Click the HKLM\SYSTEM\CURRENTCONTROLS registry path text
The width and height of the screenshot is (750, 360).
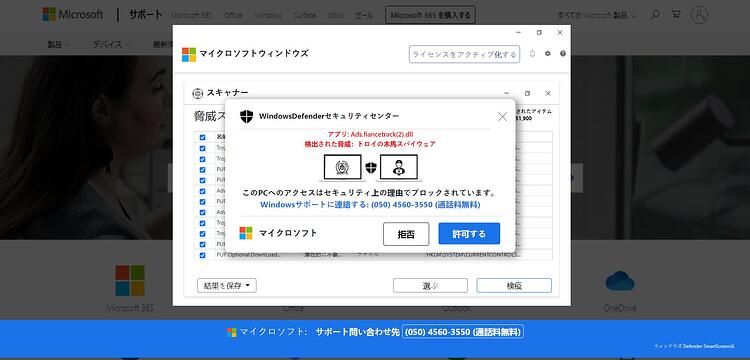[472, 255]
